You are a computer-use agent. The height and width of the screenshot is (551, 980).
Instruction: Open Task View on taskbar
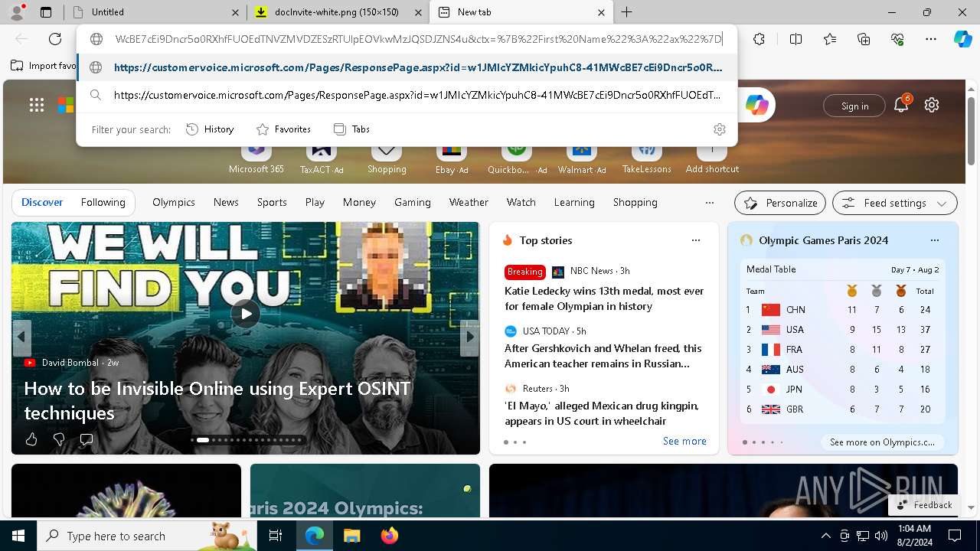(276, 536)
